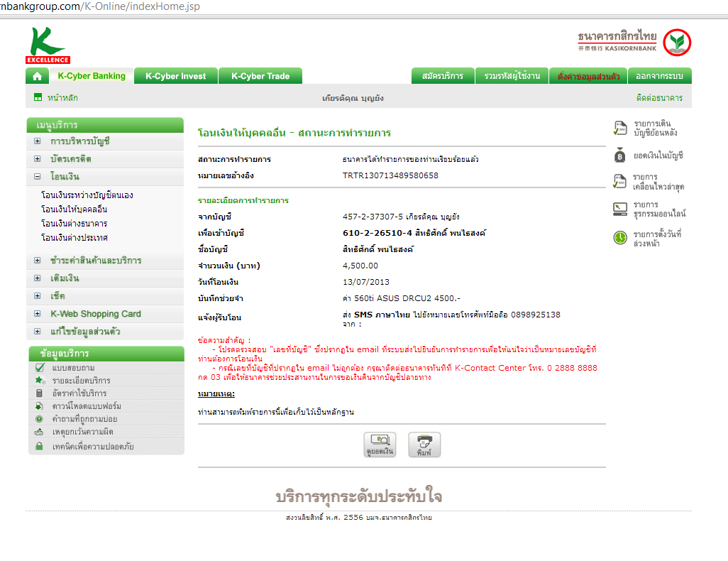
Task: Click the grid icon beside หน้าหลัก
Action: (38, 97)
